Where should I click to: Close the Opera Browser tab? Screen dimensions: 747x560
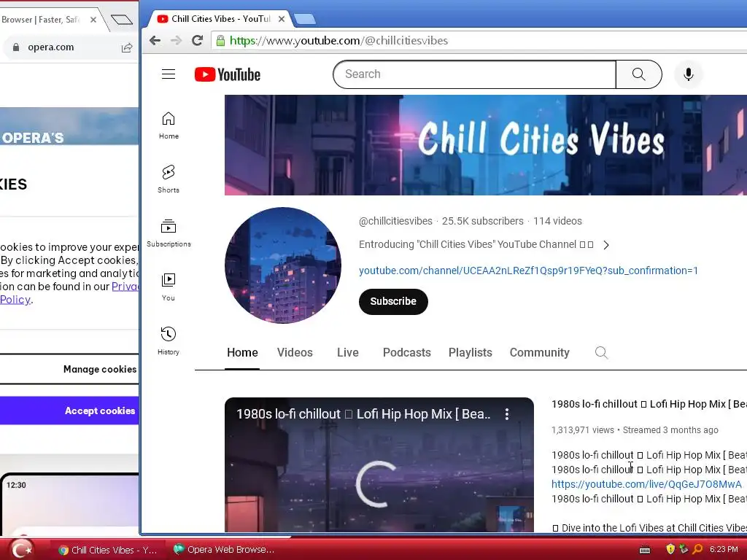(93, 20)
